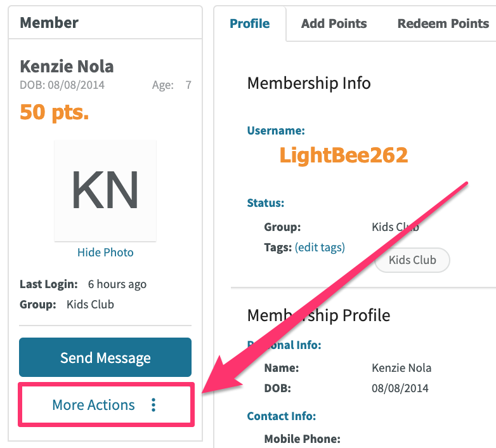The height and width of the screenshot is (448, 496).
Task: Click the 08/08/2014 DOB value in Personal Info
Action: pos(400,388)
